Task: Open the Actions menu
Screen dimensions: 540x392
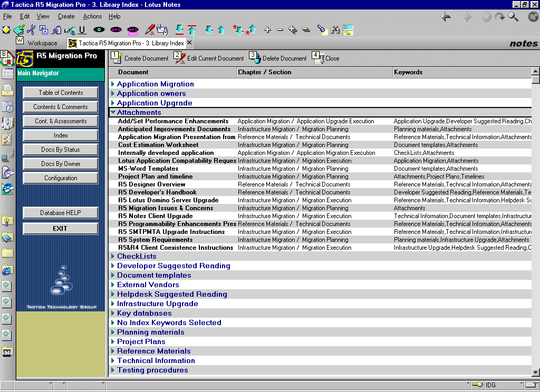Action: 92,16
